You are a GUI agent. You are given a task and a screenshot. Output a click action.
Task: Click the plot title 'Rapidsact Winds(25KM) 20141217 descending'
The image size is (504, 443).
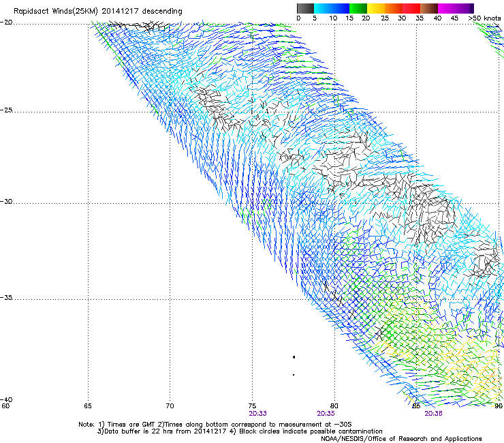pos(98,12)
